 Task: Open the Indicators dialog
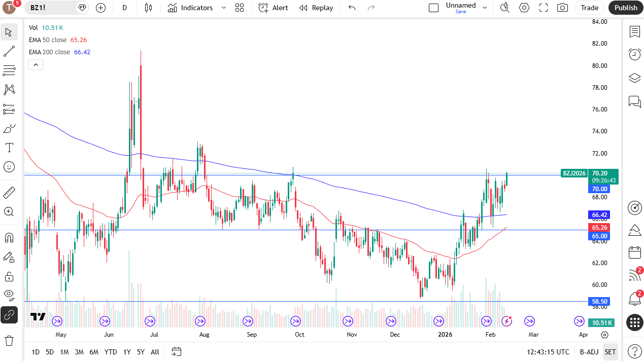click(x=190, y=8)
